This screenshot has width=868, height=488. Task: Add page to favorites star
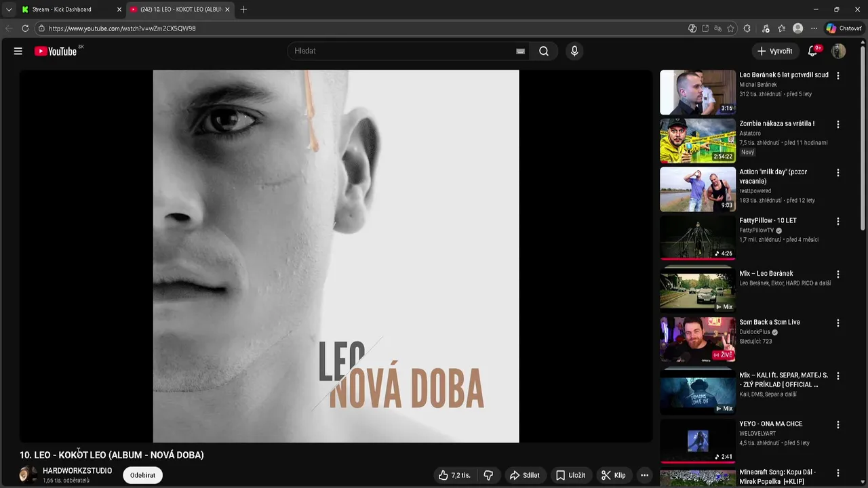pyautogui.click(x=730, y=28)
